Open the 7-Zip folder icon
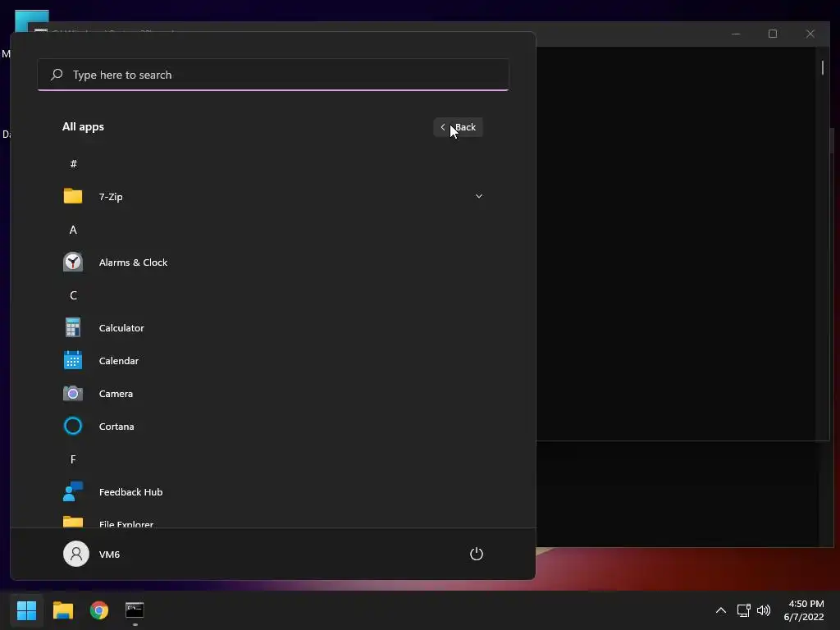Viewport: 840px width, 630px height. pos(73,196)
